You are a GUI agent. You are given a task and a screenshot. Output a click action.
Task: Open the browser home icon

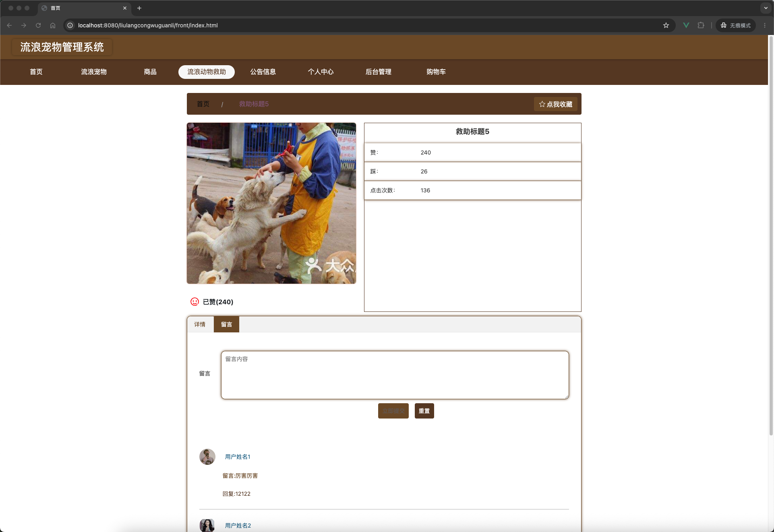(x=53, y=25)
